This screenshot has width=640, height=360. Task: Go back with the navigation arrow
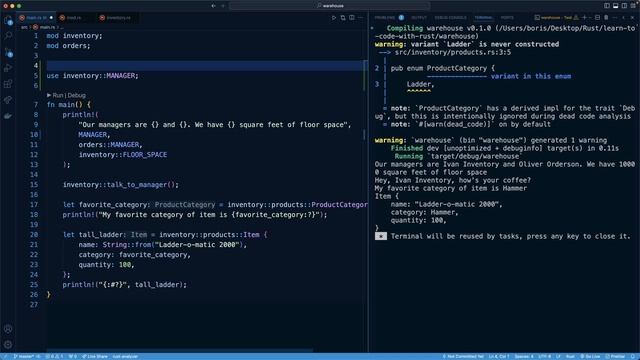tap(213, 6)
